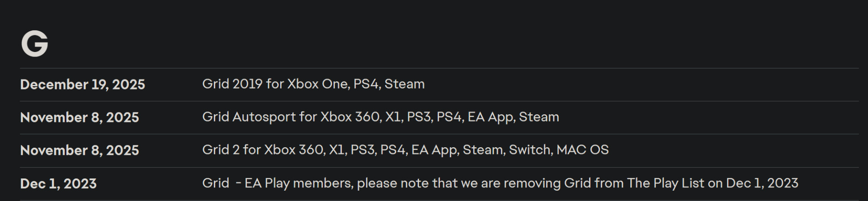The height and width of the screenshot is (201, 868).
Task: Click the December 19, 2025 date
Action: click(x=82, y=84)
